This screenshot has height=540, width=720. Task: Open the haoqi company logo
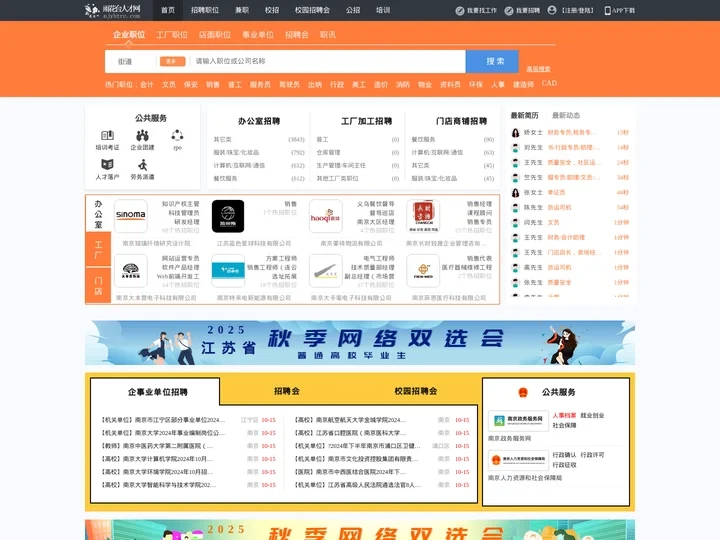pos(326,216)
